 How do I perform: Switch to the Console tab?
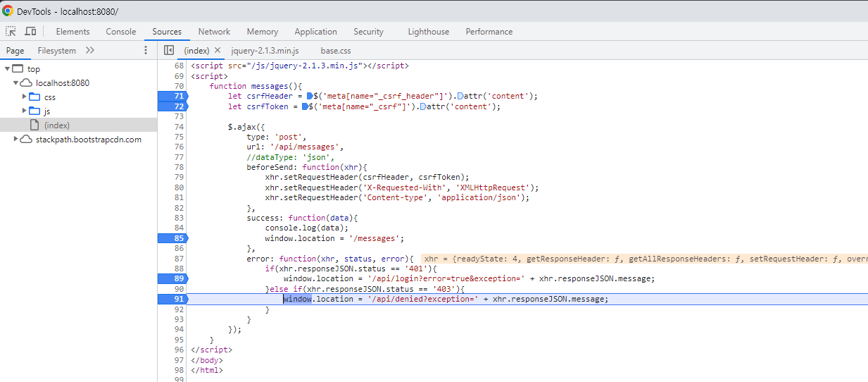(121, 32)
